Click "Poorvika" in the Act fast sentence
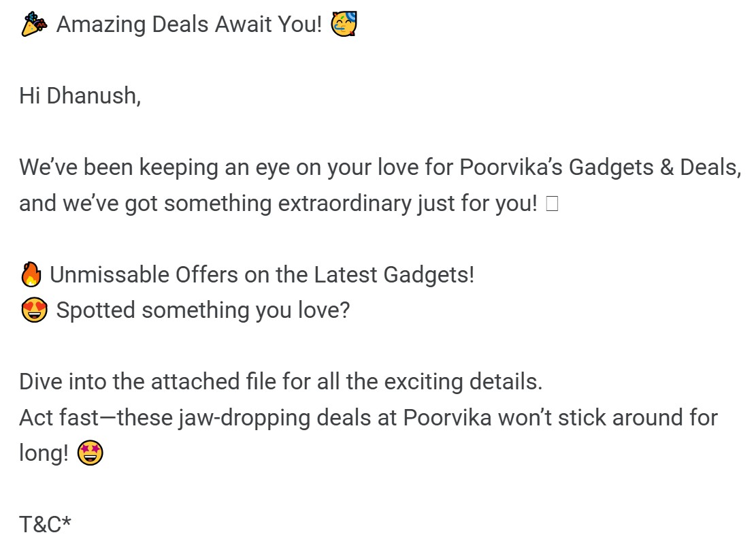 point(448,417)
